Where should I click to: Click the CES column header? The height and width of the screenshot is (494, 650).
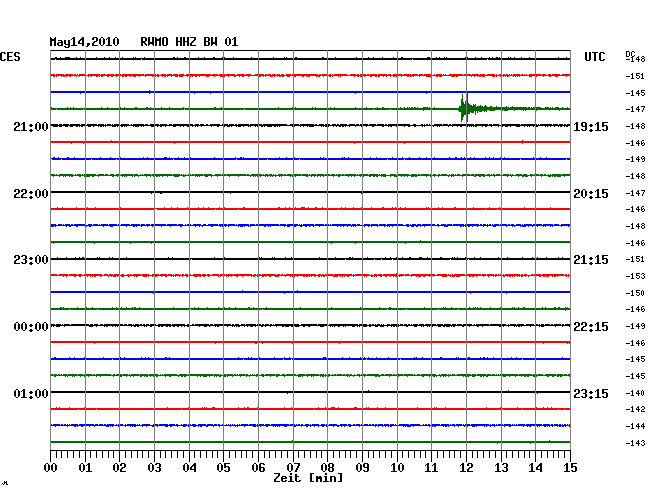[10, 57]
